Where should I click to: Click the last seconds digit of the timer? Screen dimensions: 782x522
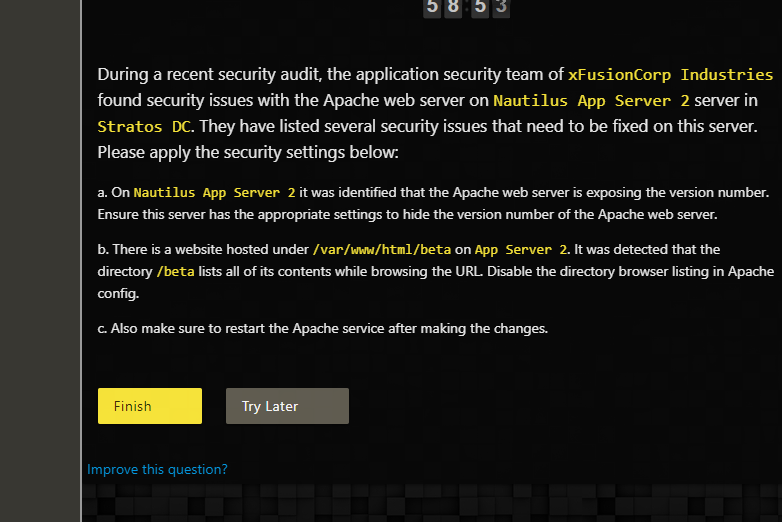[501, 7]
